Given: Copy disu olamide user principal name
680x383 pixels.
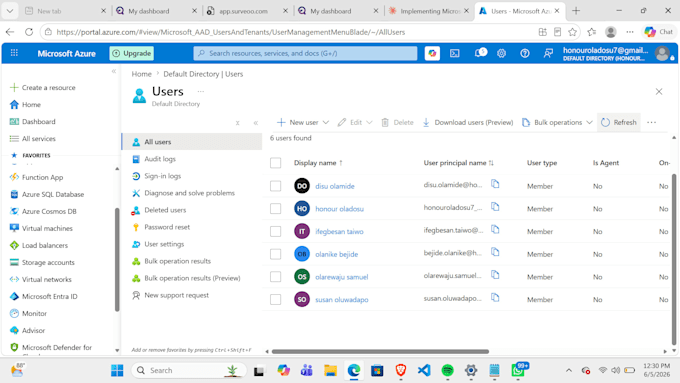Looking at the screenshot, I should pos(495,184).
